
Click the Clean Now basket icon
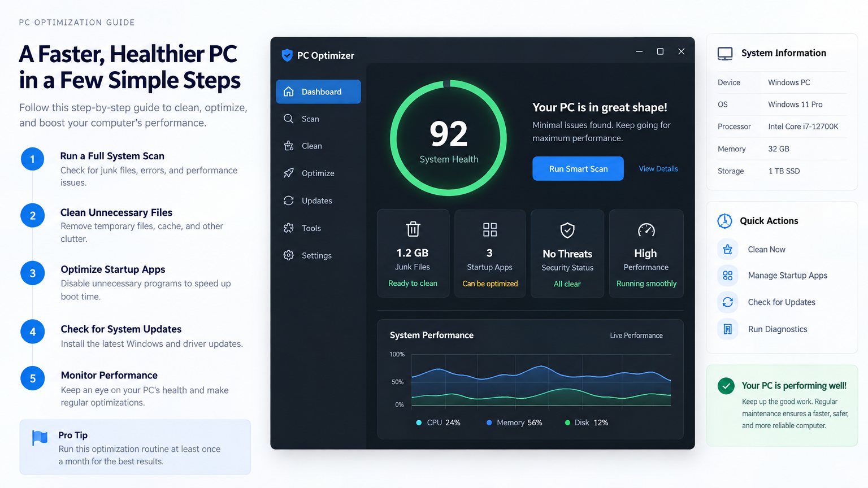coord(728,249)
